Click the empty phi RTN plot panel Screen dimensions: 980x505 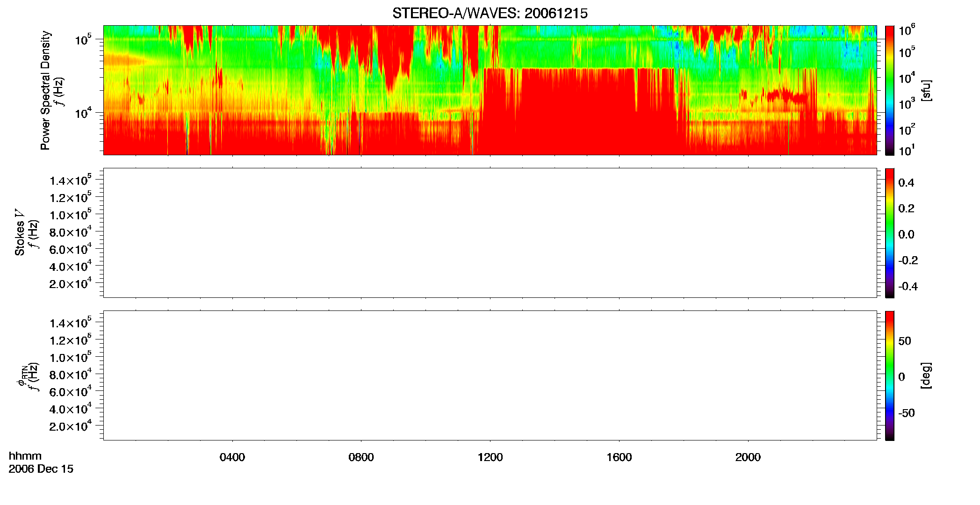point(490,375)
